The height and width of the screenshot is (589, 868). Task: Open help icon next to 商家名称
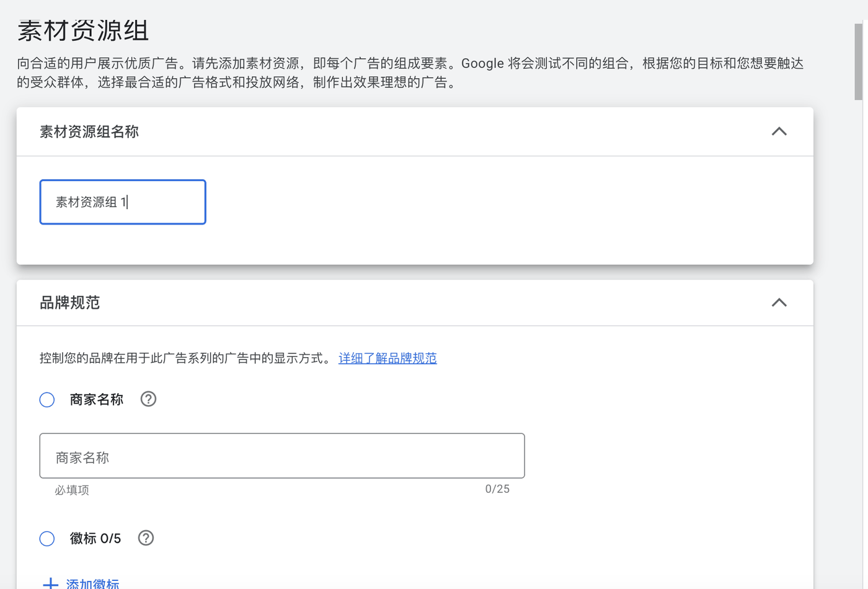(x=148, y=399)
